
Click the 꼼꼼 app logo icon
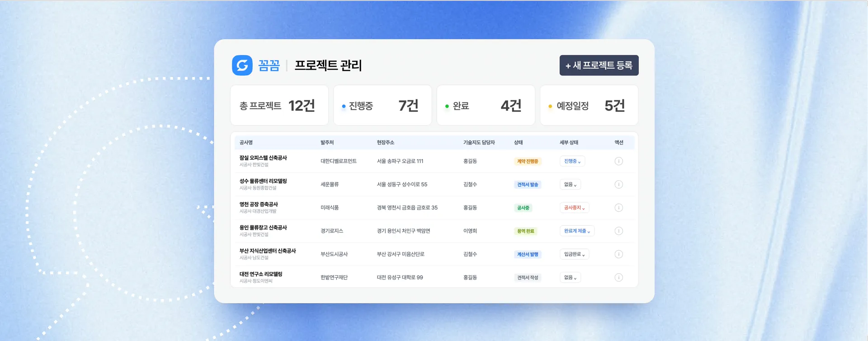click(242, 65)
